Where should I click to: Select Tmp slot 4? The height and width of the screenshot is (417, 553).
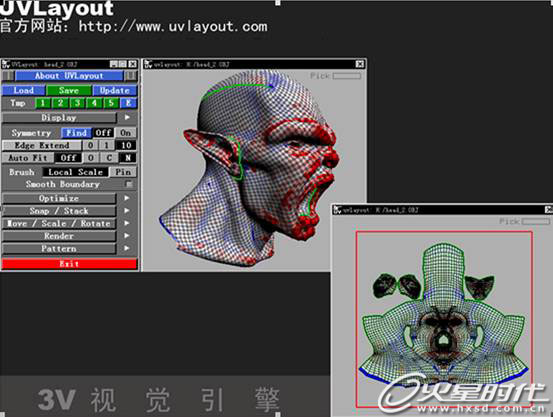(x=94, y=103)
